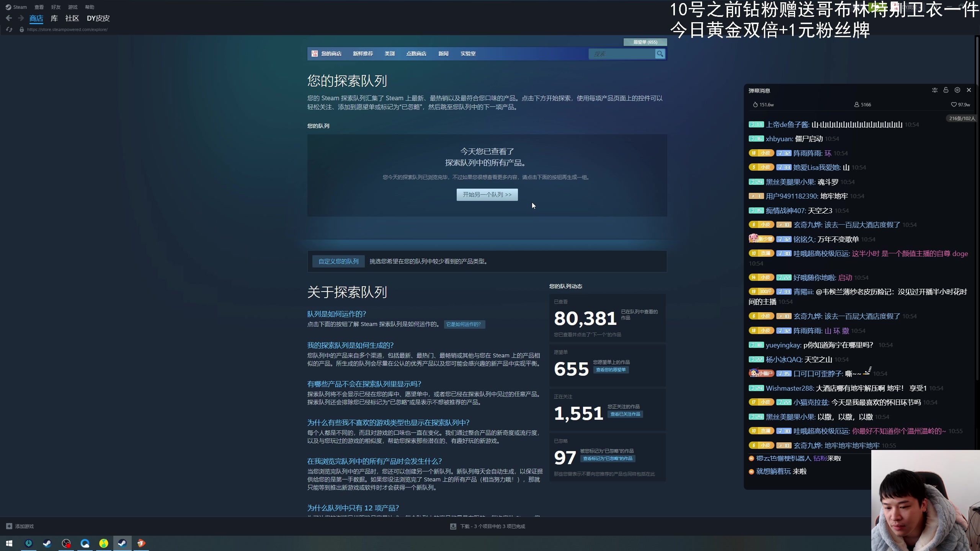Image resolution: width=980 pixels, height=551 pixels.
Task: Toggle the lock icon in 弹幕消息 panel
Action: pyautogui.click(x=946, y=90)
